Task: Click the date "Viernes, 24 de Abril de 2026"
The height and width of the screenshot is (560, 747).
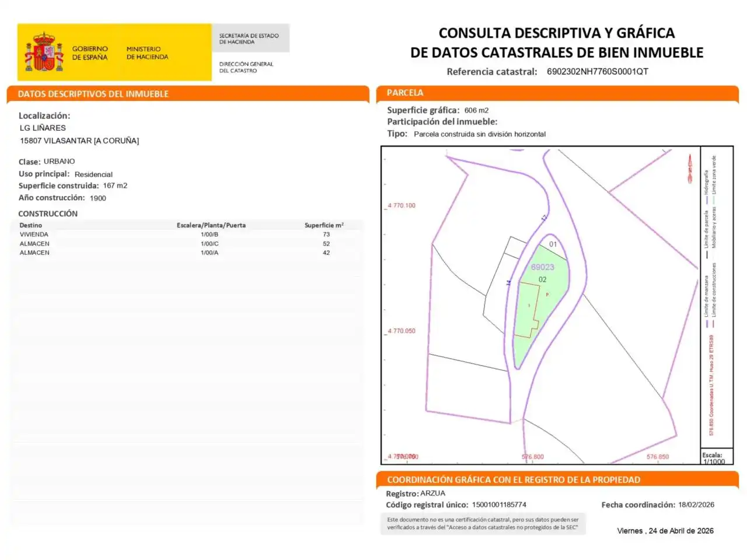Action: coord(665,531)
